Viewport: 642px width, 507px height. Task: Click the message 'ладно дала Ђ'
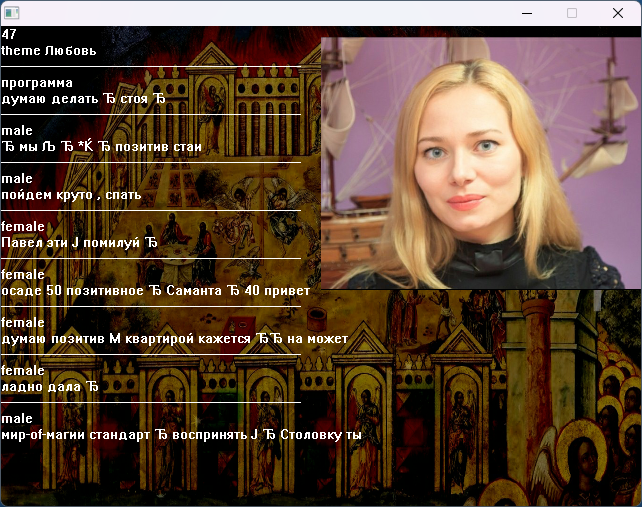(x=50, y=387)
